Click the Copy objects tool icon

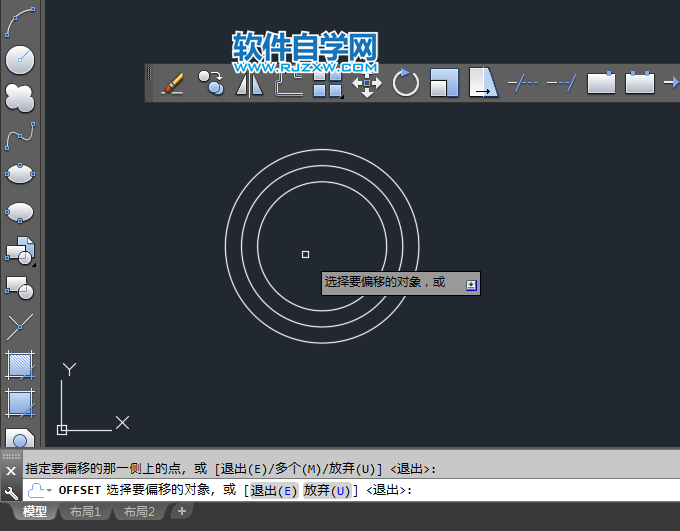coord(210,83)
